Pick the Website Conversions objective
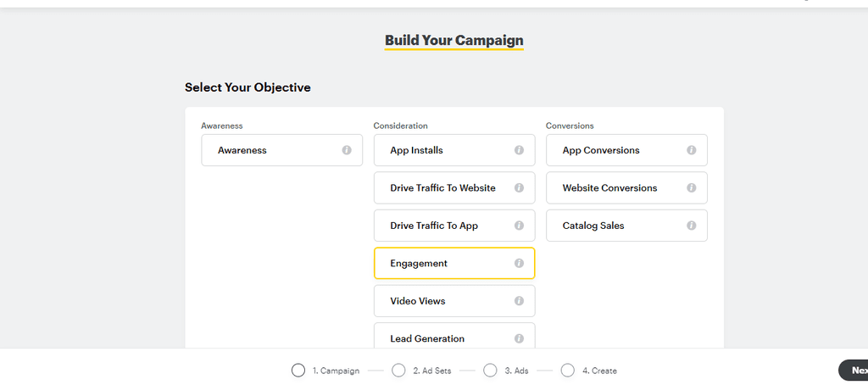 (x=626, y=187)
